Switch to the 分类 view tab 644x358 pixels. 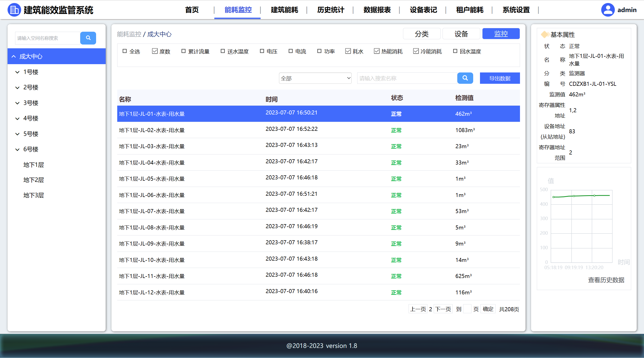click(422, 34)
